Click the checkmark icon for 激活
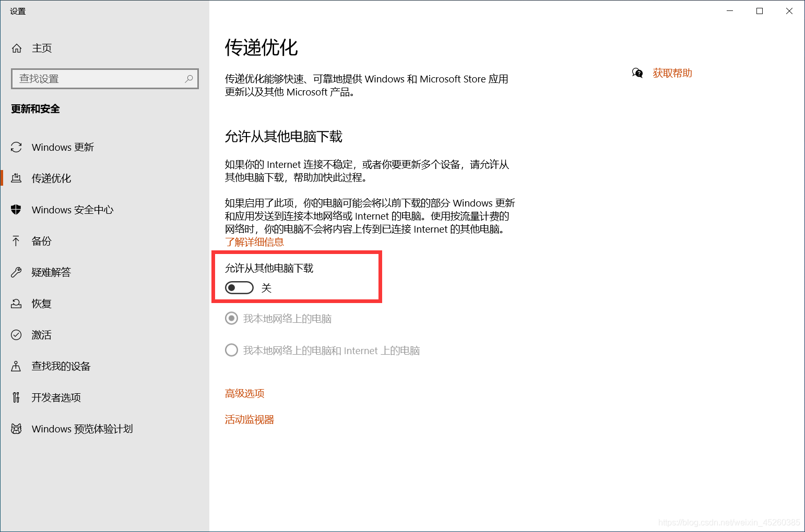805x532 pixels. click(x=16, y=335)
